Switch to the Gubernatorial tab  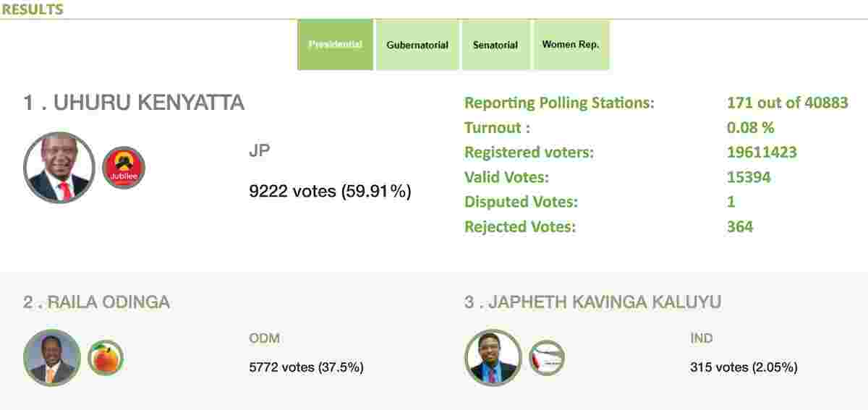point(417,45)
